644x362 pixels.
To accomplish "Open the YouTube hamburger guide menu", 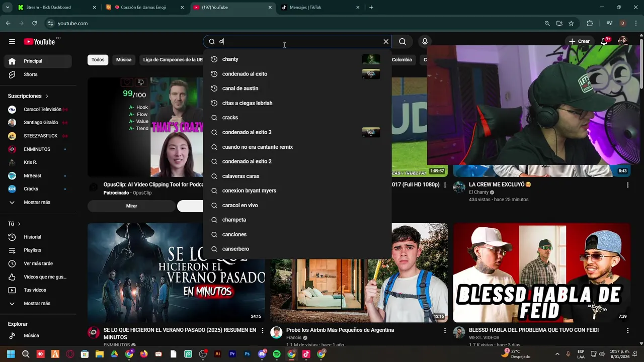I will [x=12, y=42].
